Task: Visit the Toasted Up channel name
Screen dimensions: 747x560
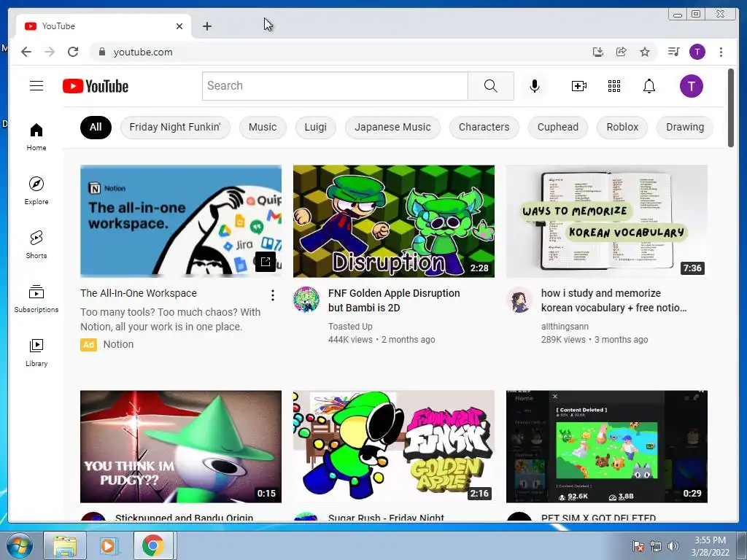Action: coord(350,326)
